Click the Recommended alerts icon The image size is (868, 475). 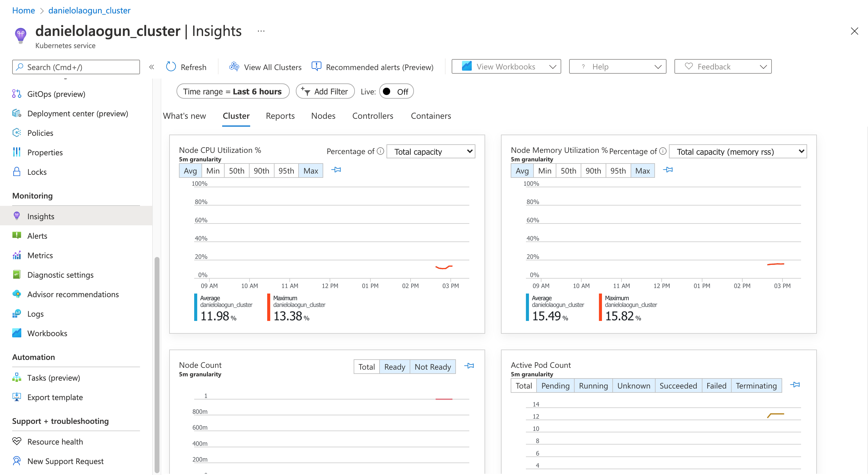pos(317,66)
